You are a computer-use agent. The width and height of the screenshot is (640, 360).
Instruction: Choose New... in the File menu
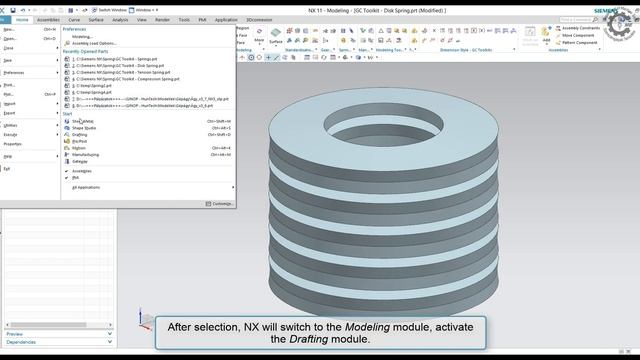pyautogui.click(x=29, y=29)
